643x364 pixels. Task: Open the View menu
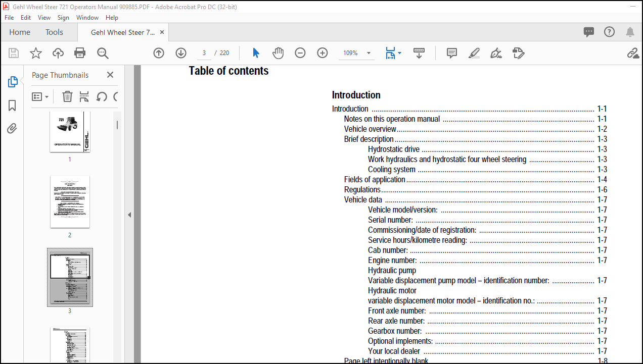click(44, 17)
